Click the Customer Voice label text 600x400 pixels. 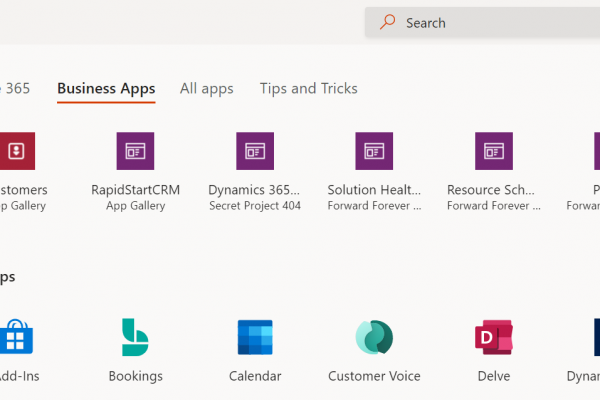tap(374, 376)
